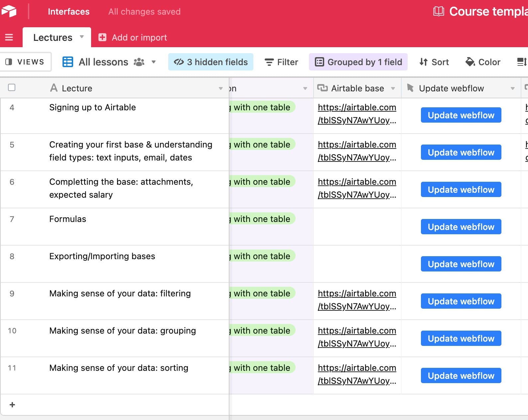Screen dimensions: 528x420
Task: Click Update webflow for filtering row
Action: [461, 301]
